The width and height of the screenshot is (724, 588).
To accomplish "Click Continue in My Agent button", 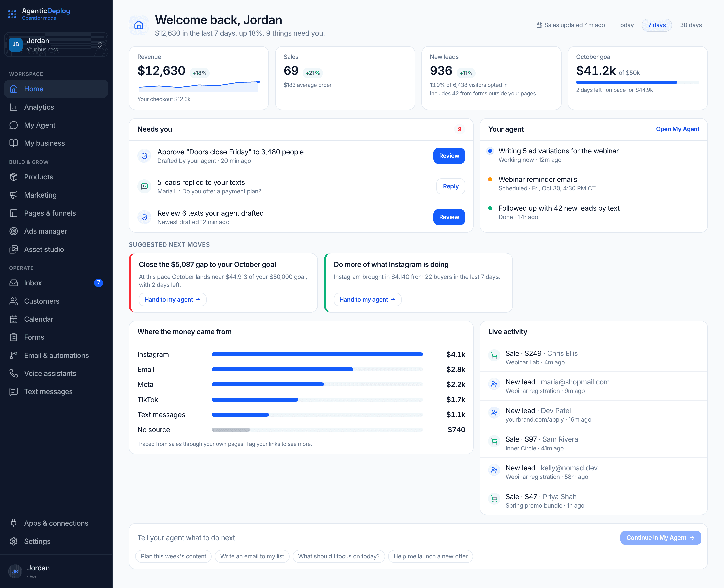I will click(x=660, y=538).
